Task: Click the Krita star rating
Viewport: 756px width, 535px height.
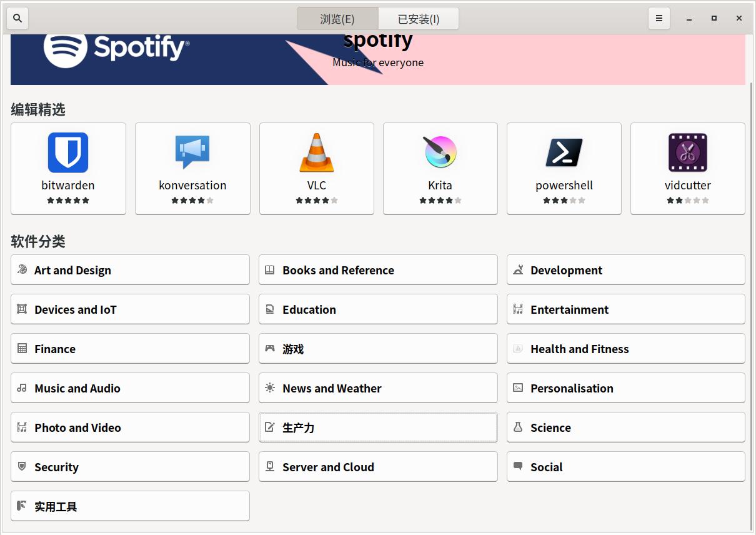Action: (x=440, y=201)
